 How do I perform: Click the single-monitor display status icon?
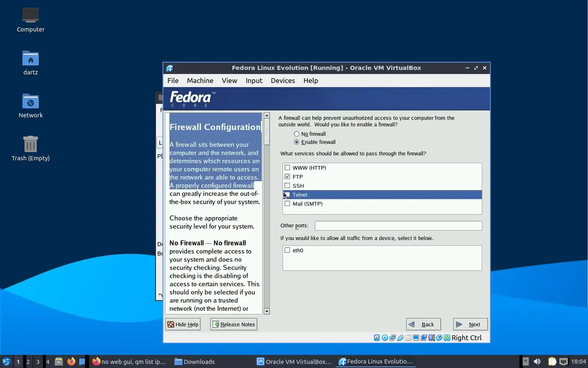[x=416, y=338]
